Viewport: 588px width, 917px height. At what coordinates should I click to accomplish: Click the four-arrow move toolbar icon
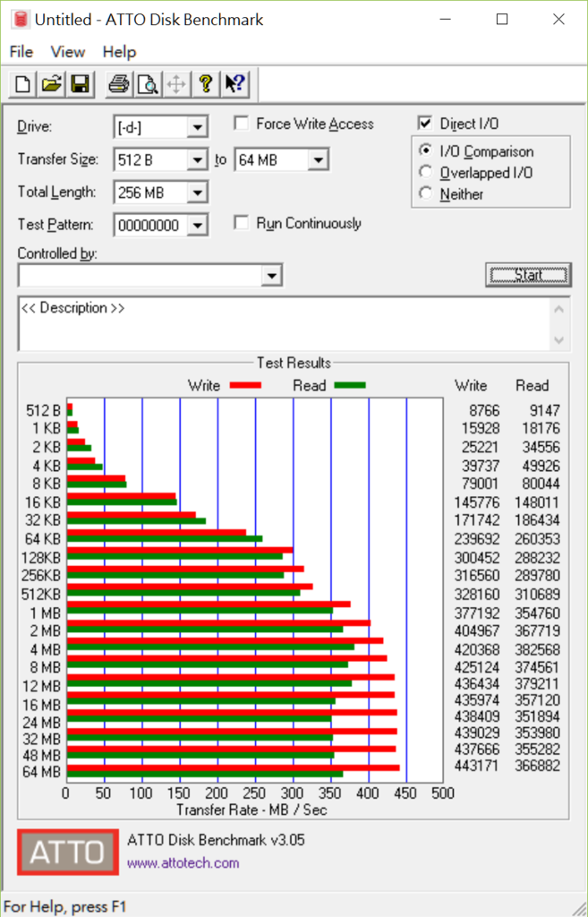(176, 84)
